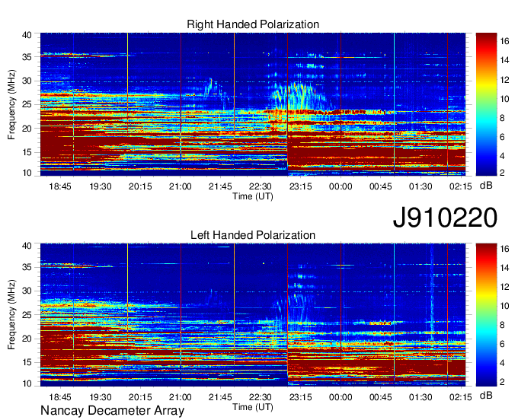
Task: Click the 00:45 time tick under Right Handed plot
Action: [x=381, y=186]
